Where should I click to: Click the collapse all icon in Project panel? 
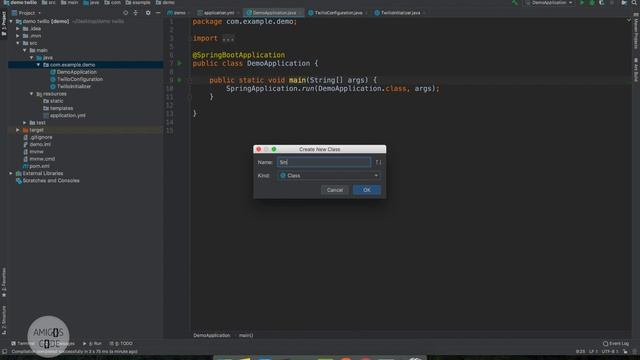[x=136, y=13]
